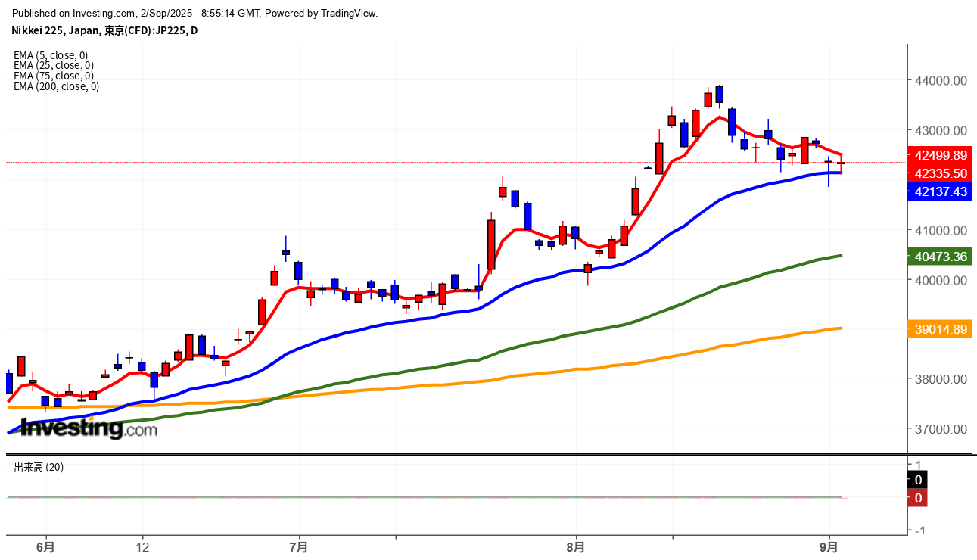Click the 42335.50 current price tag

(x=941, y=173)
